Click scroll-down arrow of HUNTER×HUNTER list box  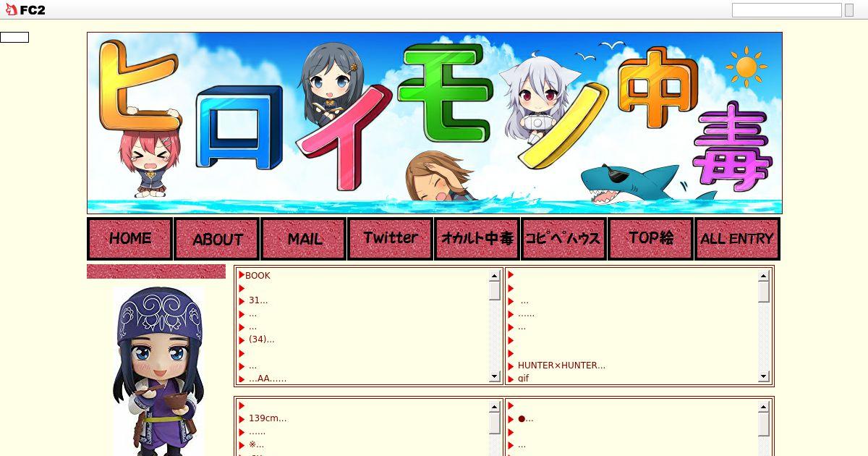click(764, 376)
